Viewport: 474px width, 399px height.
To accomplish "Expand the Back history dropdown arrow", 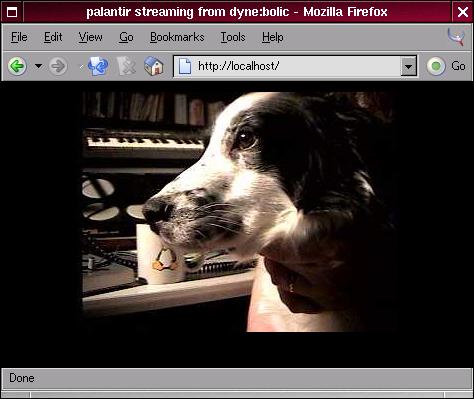I will click(x=39, y=66).
